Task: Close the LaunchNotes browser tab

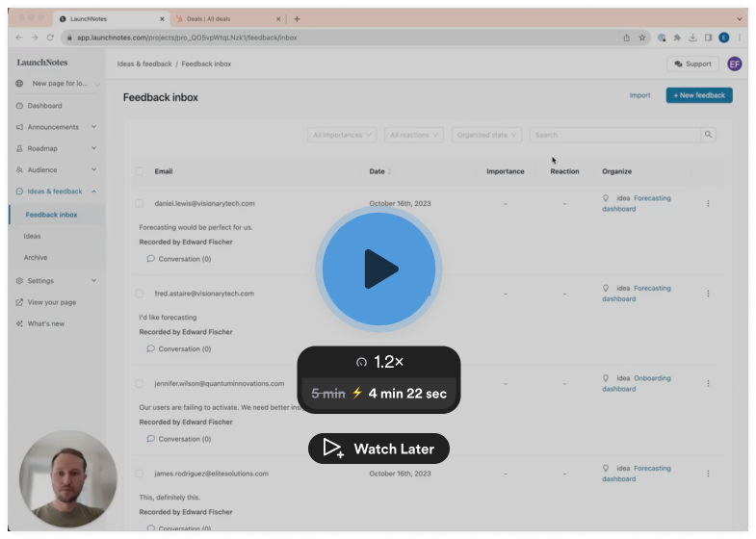Action: click(162, 19)
